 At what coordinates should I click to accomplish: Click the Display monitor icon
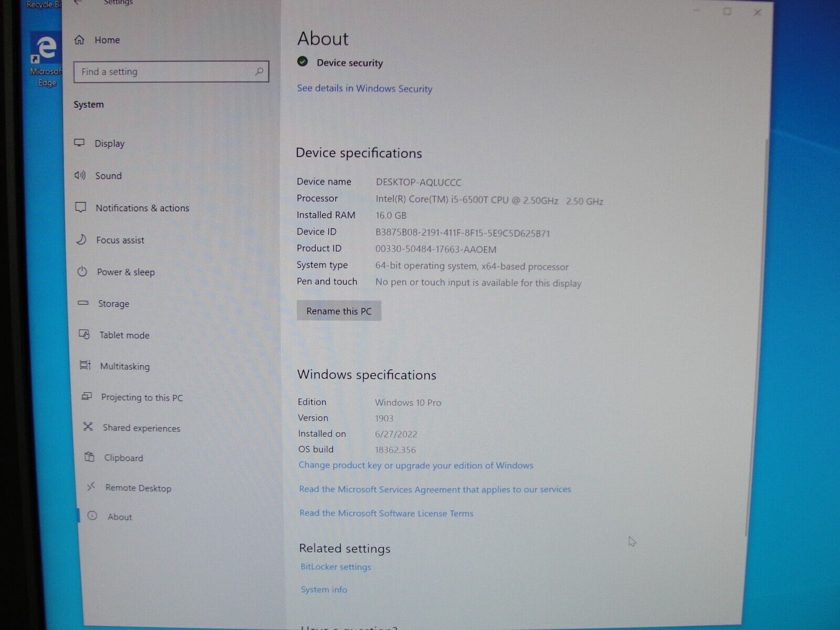coord(79,143)
